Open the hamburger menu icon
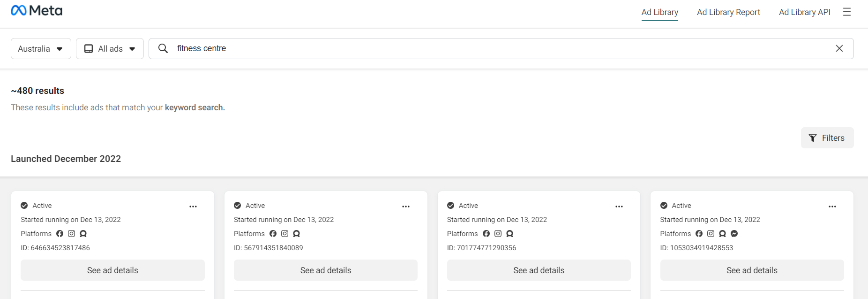 pos(846,12)
